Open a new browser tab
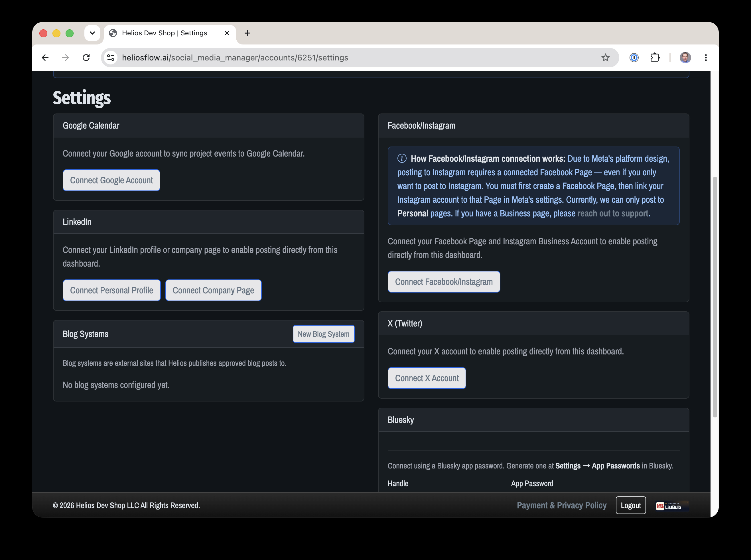751x560 pixels. tap(247, 33)
